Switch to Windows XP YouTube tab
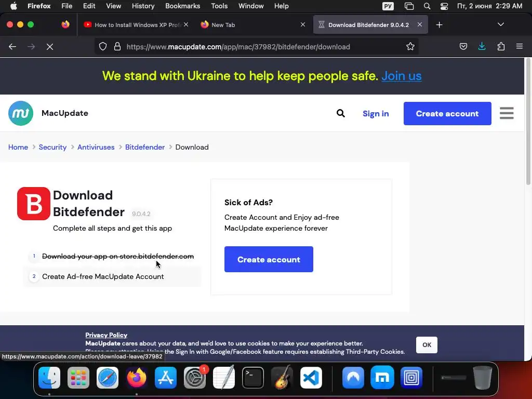The image size is (532, 399). click(x=136, y=25)
